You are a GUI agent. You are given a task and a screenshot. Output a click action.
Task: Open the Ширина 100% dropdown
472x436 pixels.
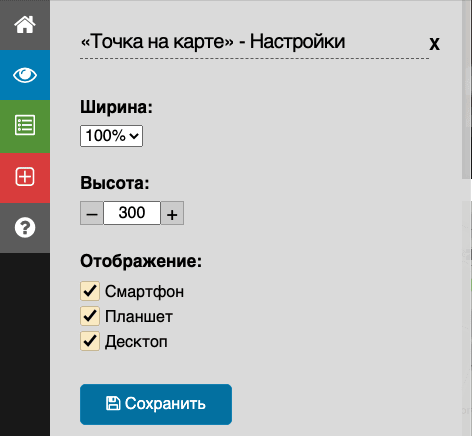pos(111,136)
